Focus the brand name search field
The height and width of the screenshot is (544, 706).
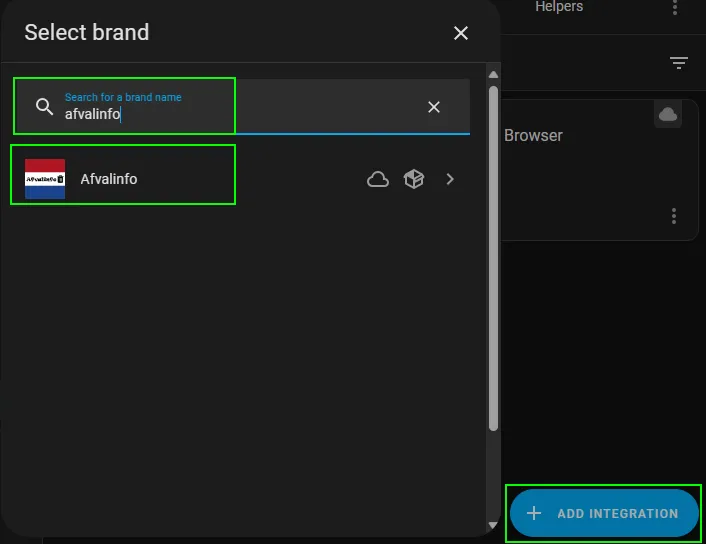(x=241, y=107)
